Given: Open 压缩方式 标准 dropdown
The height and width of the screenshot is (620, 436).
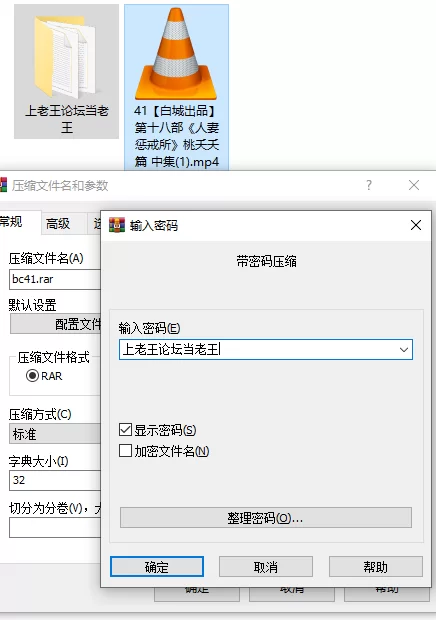Looking at the screenshot, I should coord(55,434).
